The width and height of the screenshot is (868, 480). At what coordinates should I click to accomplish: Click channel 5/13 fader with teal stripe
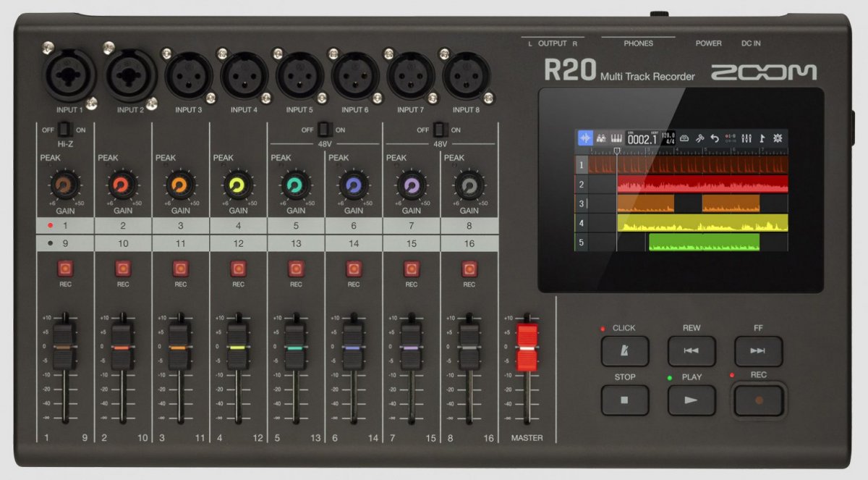[x=296, y=348]
